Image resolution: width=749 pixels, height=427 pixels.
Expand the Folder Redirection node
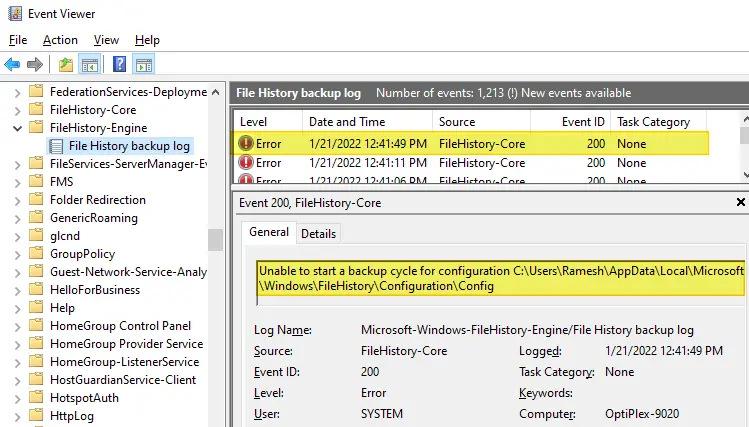pyautogui.click(x=18, y=201)
